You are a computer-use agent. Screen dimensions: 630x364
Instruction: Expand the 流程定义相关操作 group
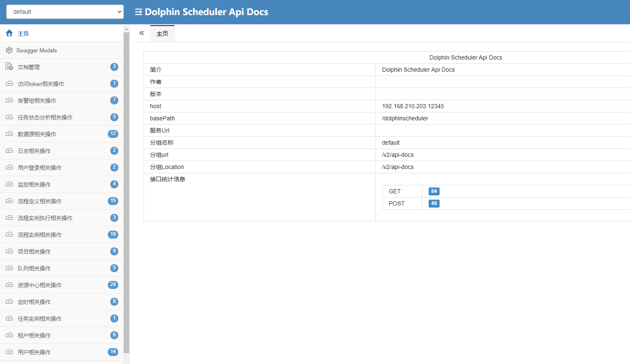pos(38,201)
